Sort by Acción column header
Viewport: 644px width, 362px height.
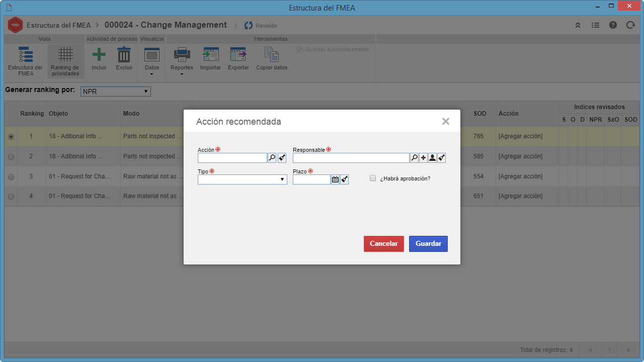509,114
